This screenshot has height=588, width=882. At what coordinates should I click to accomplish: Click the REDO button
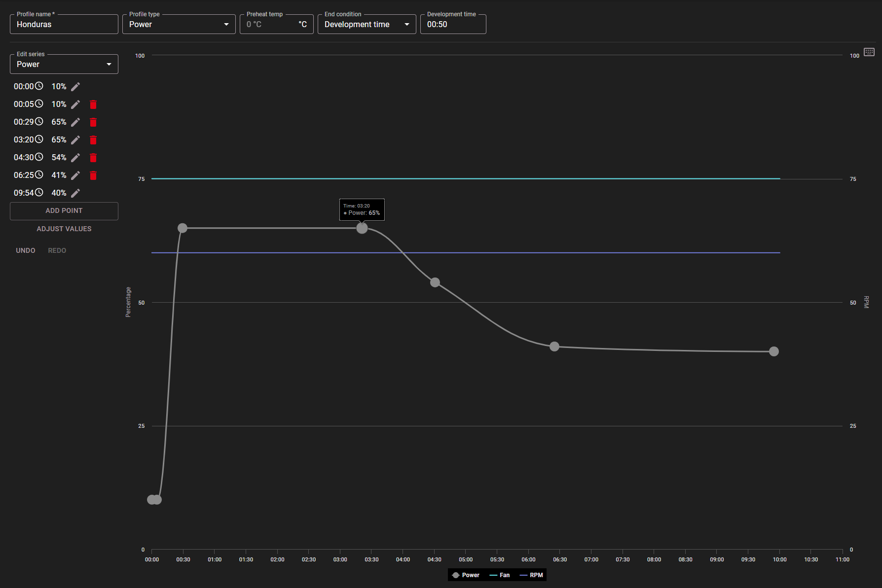click(x=57, y=250)
